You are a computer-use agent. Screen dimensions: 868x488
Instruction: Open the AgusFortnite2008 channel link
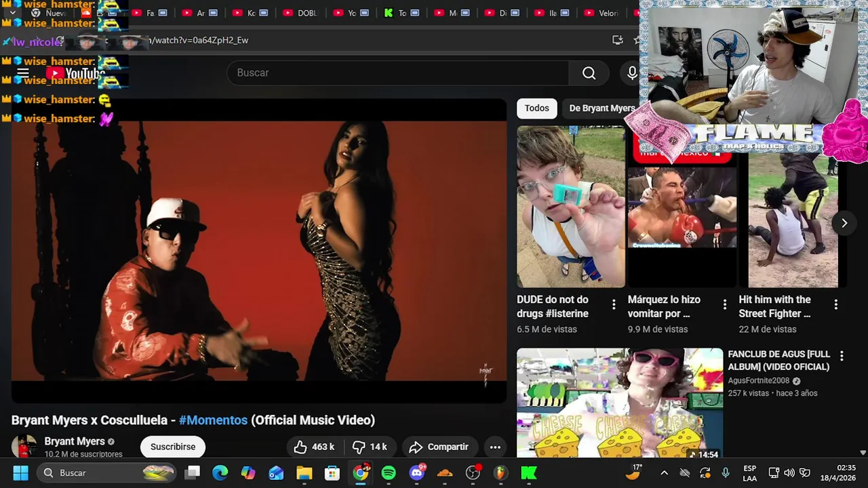pyautogui.click(x=758, y=381)
